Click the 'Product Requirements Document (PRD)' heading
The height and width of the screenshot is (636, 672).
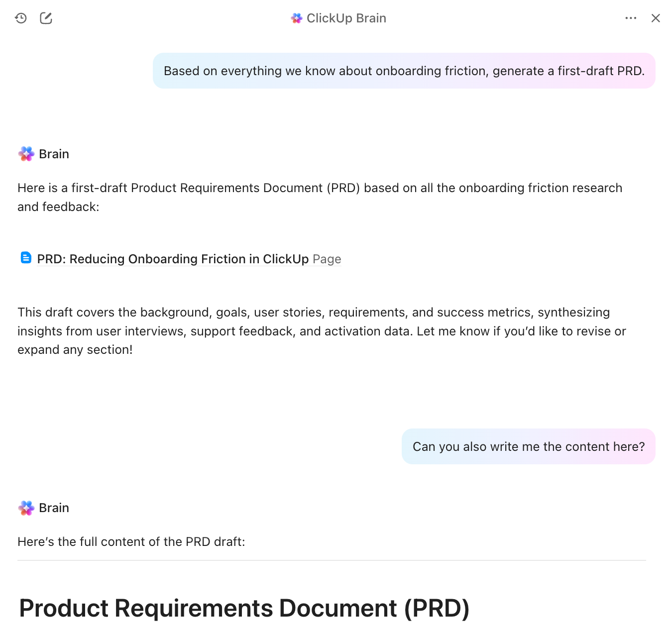[244, 608]
